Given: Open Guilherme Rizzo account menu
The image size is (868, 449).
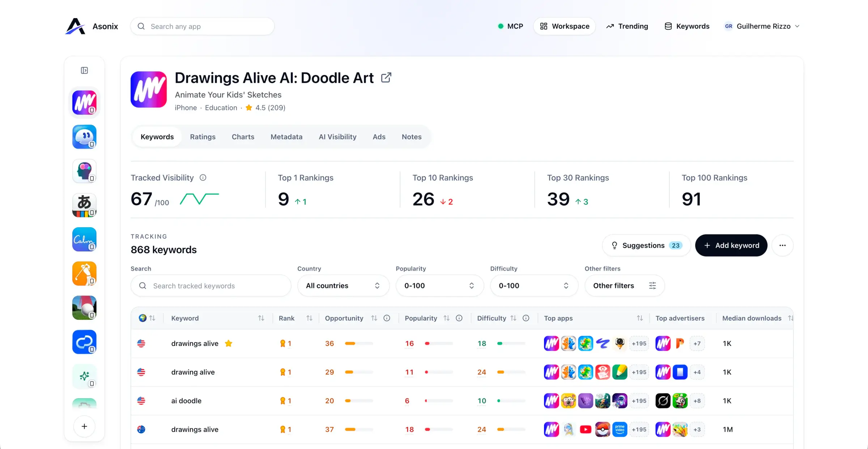Looking at the screenshot, I should tap(762, 26).
